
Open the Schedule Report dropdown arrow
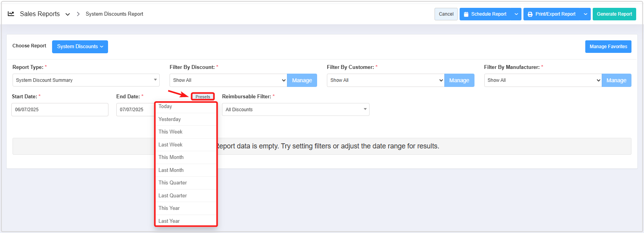point(516,14)
